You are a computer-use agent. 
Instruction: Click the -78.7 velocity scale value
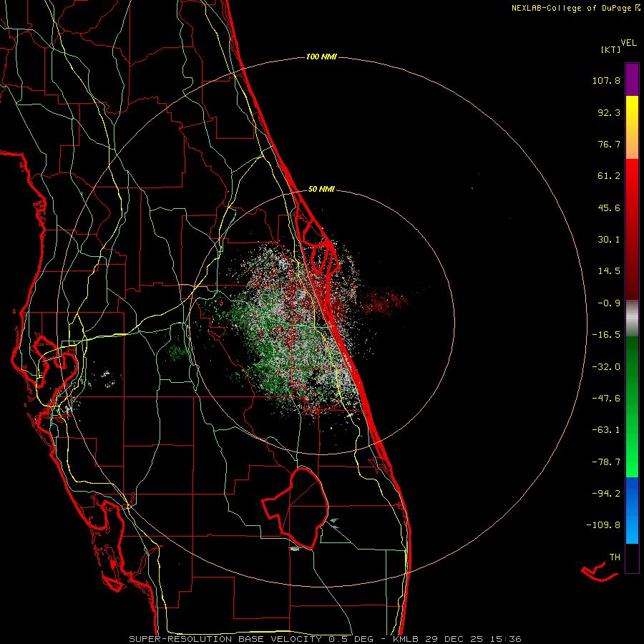click(x=606, y=462)
